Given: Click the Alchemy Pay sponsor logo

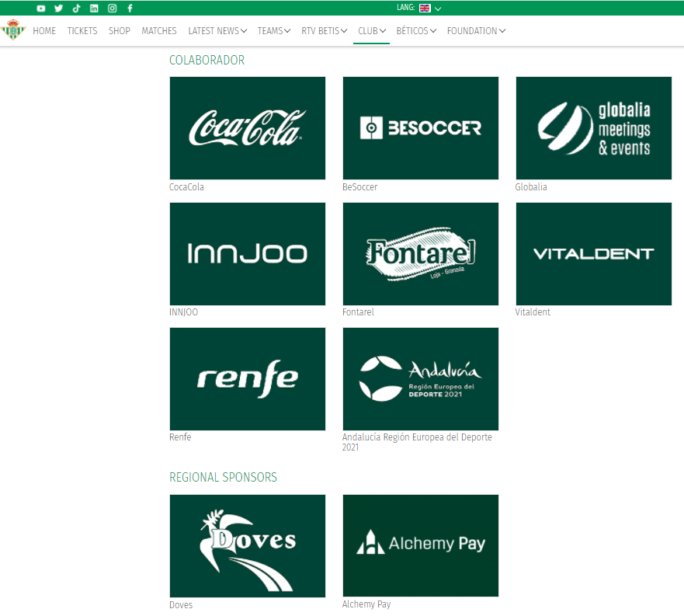Looking at the screenshot, I should point(421,545).
